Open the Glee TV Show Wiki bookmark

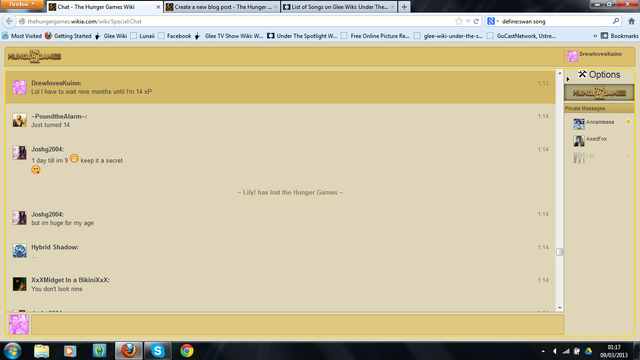229,36
